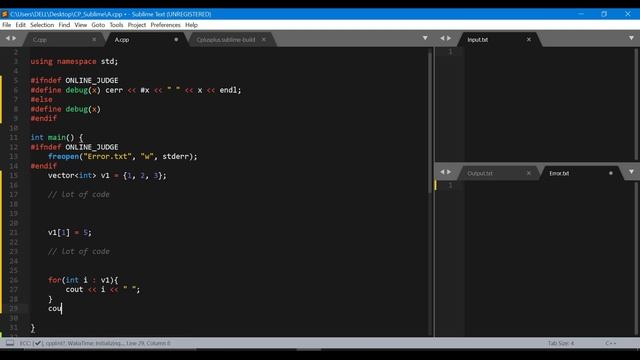Viewport: 640px width, 360px height.
Task: Click the ECC label in the status bar
Action: 25,343
